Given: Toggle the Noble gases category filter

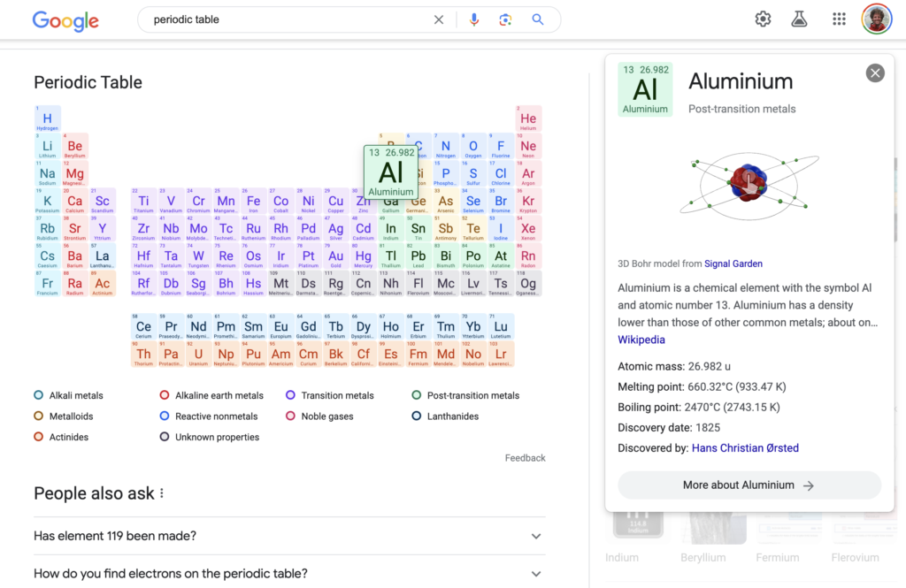Looking at the screenshot, I should pos(319,416).
